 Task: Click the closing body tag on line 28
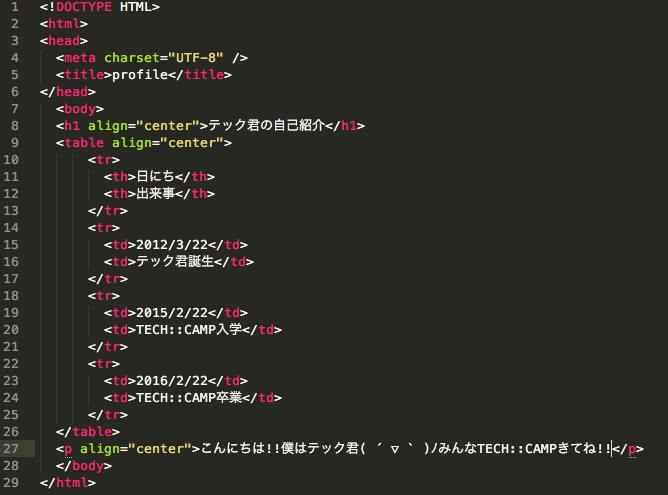[x=84, y=466]
